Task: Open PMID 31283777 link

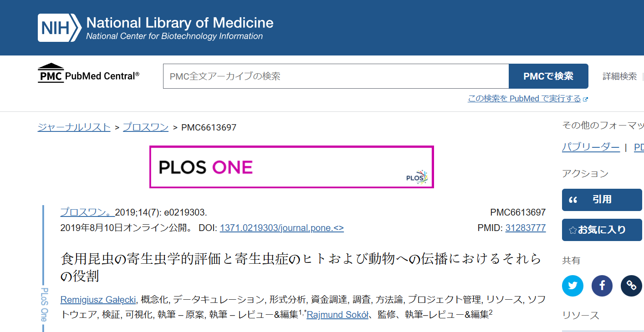Action: tap(525, 228)
